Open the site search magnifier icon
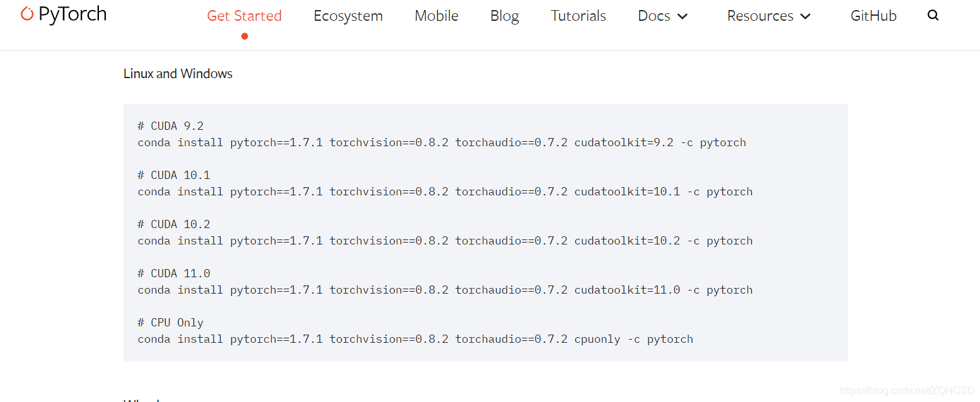This screenshot has height=402, width=980. coord(933,16)
